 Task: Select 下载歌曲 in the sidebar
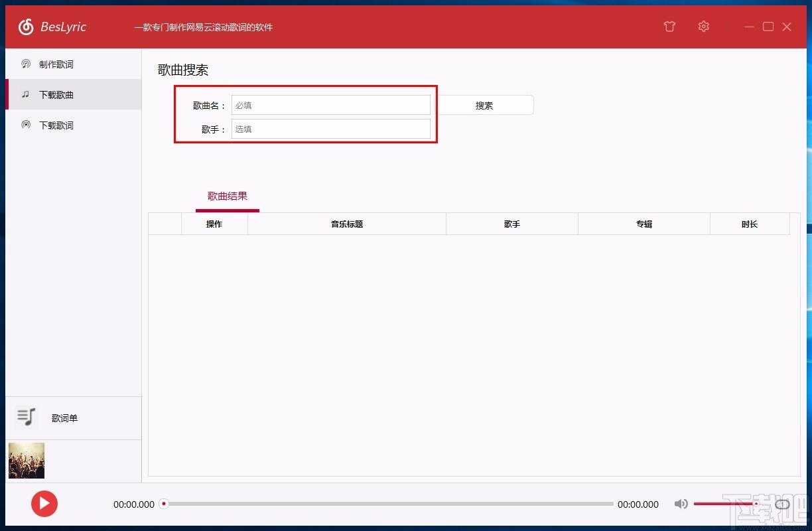[x=74, y=94]
